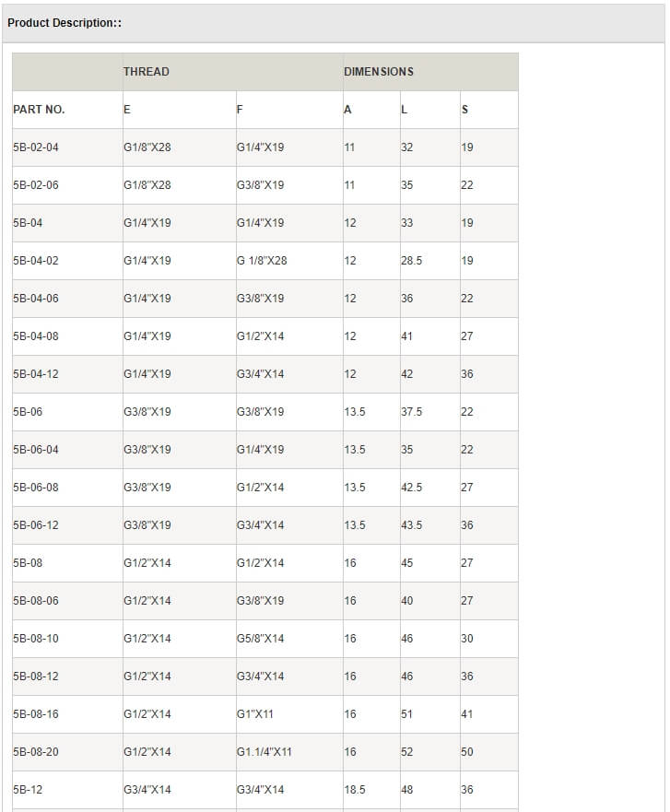The image size is (670, 812).
Task: Select part number 5B-12
Action: 28,790
